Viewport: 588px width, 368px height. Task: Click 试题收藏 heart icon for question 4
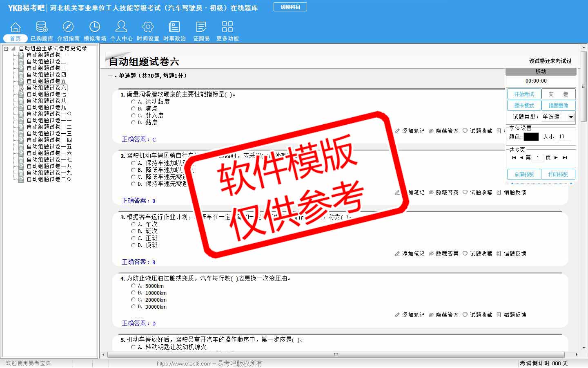point(465,315)
